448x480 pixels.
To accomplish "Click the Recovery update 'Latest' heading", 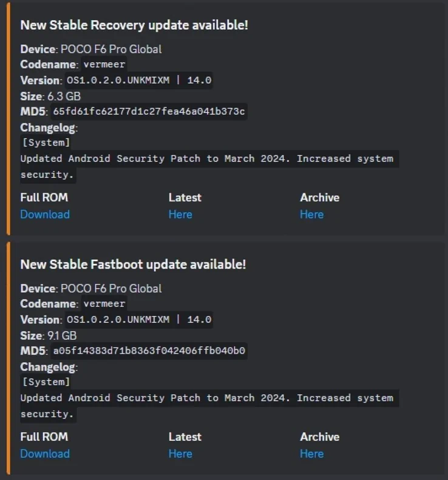I will coord(185,197).
